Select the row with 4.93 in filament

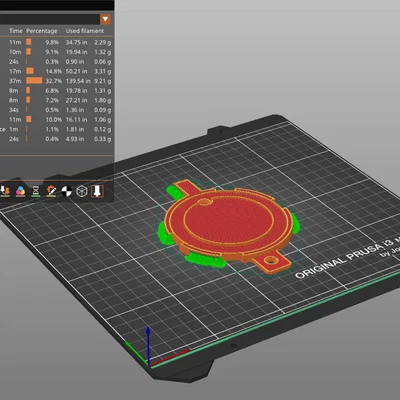[57, 139]
